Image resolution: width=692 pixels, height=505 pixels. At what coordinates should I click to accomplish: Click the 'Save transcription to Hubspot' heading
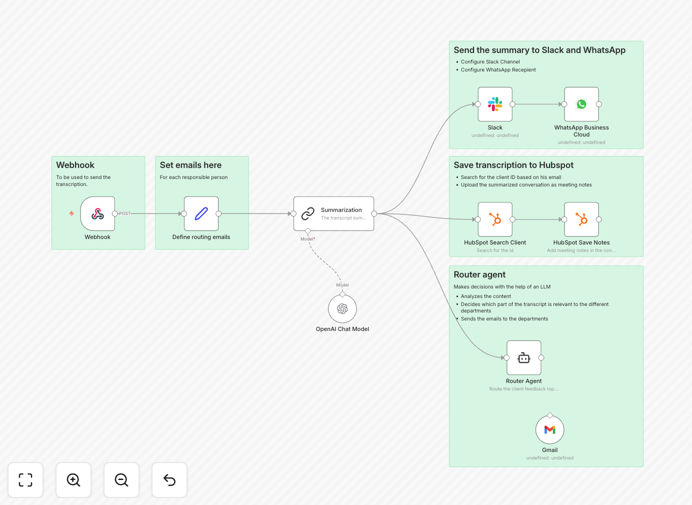514,165
